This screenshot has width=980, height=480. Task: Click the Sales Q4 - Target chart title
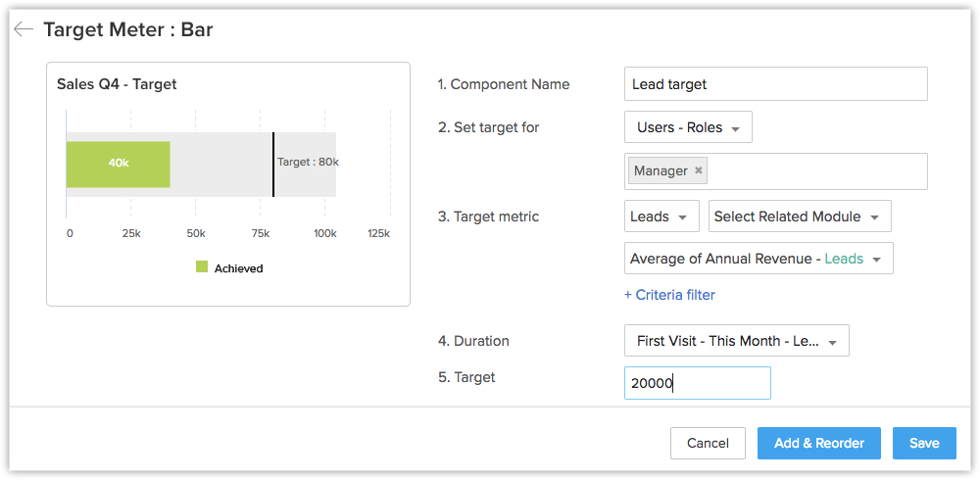coord(117,84)
